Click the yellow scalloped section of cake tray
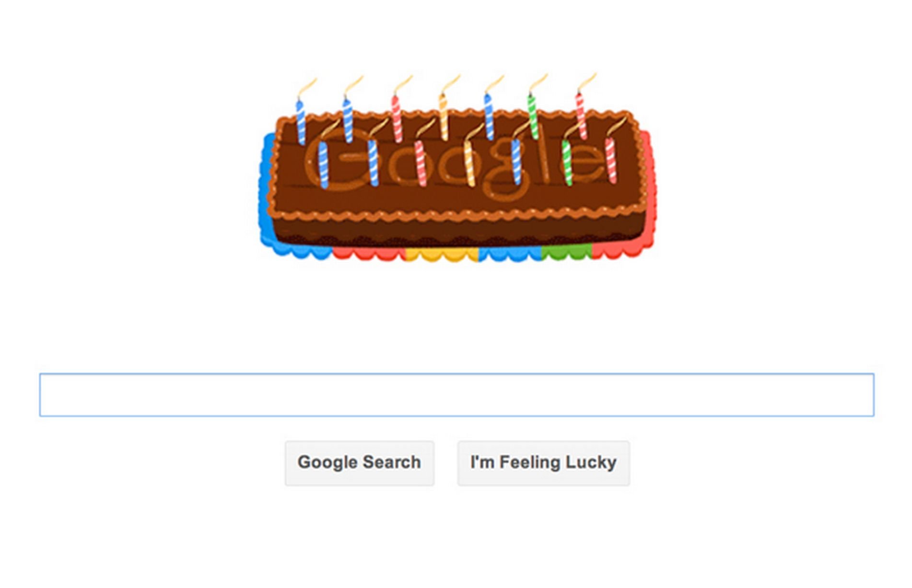 coord(442,254)
